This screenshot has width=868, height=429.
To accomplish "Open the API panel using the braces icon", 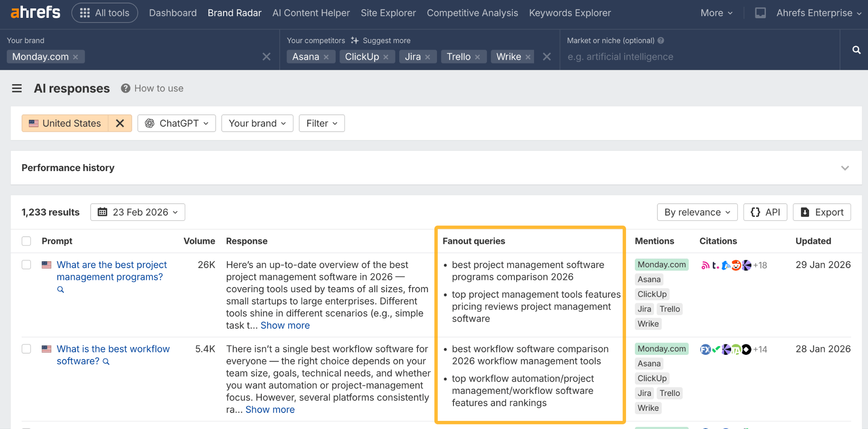I will point(756,212).
